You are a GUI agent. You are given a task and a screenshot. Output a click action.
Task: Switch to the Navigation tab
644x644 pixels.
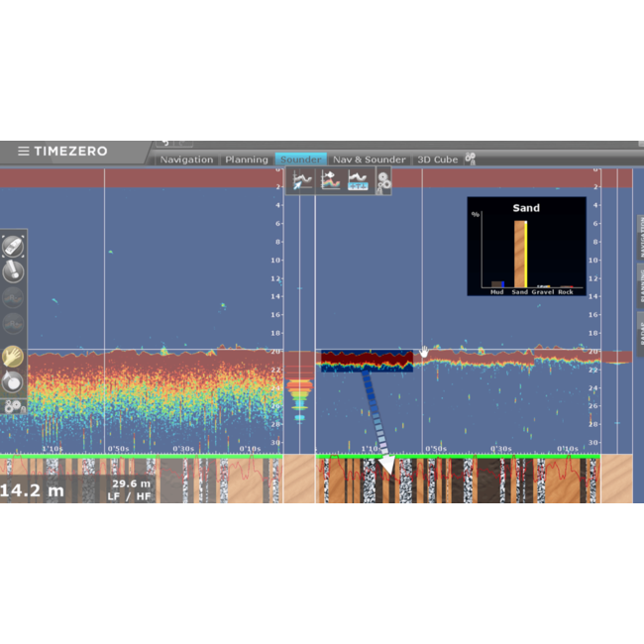(186, 160)
